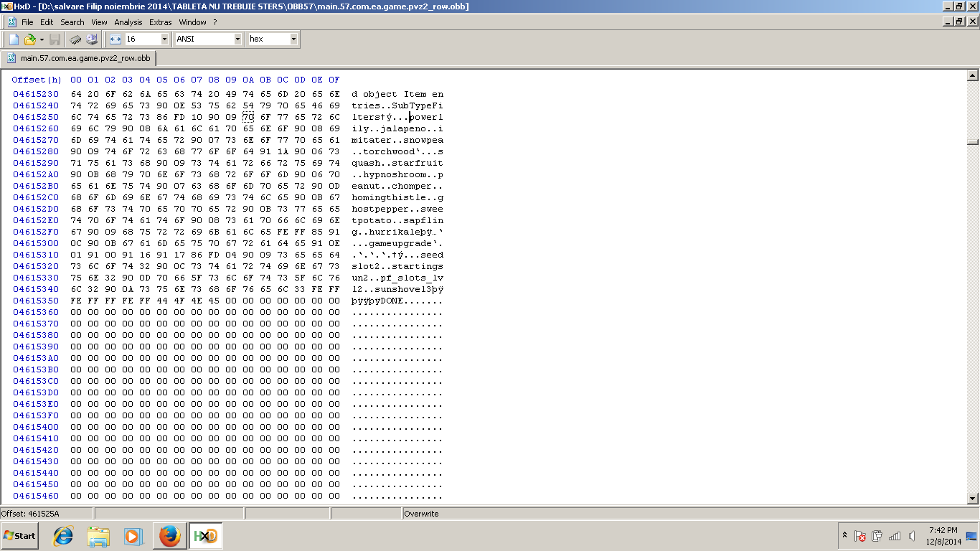Screen dimensions: 980x551
Task: Click decoded text 'mitater..snowpea'
Action: point(397,140)
